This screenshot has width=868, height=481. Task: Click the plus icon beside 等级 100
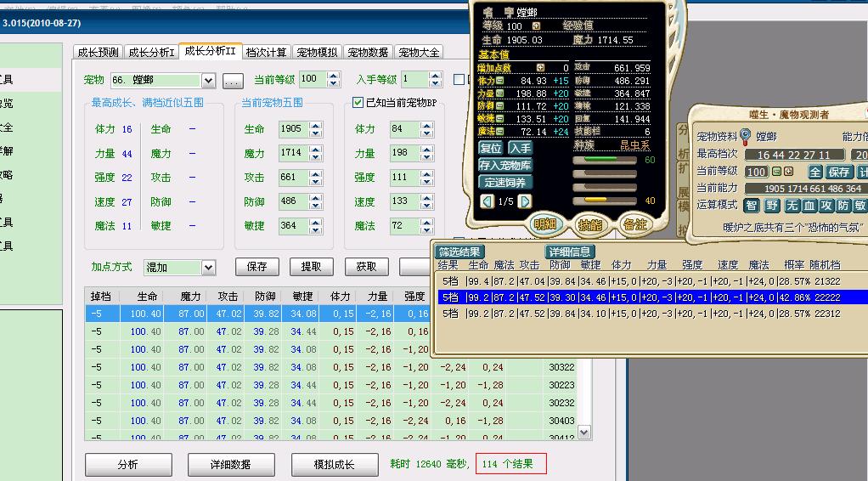pos(536,26)
